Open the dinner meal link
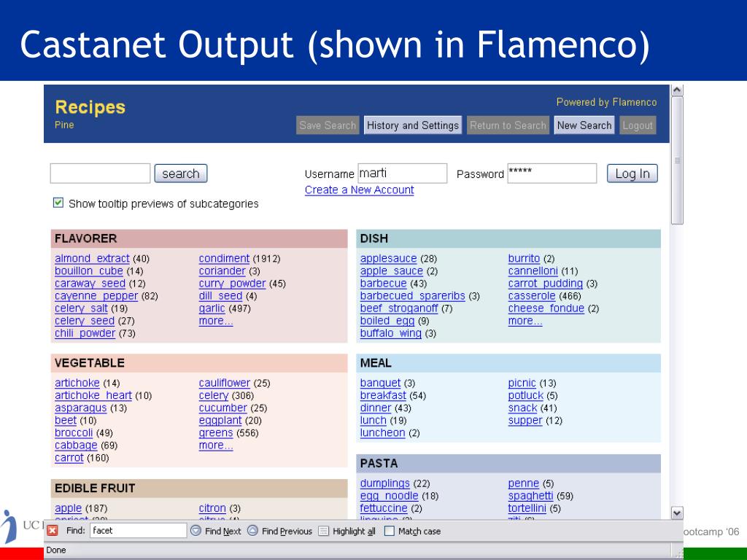 point(376,408)
